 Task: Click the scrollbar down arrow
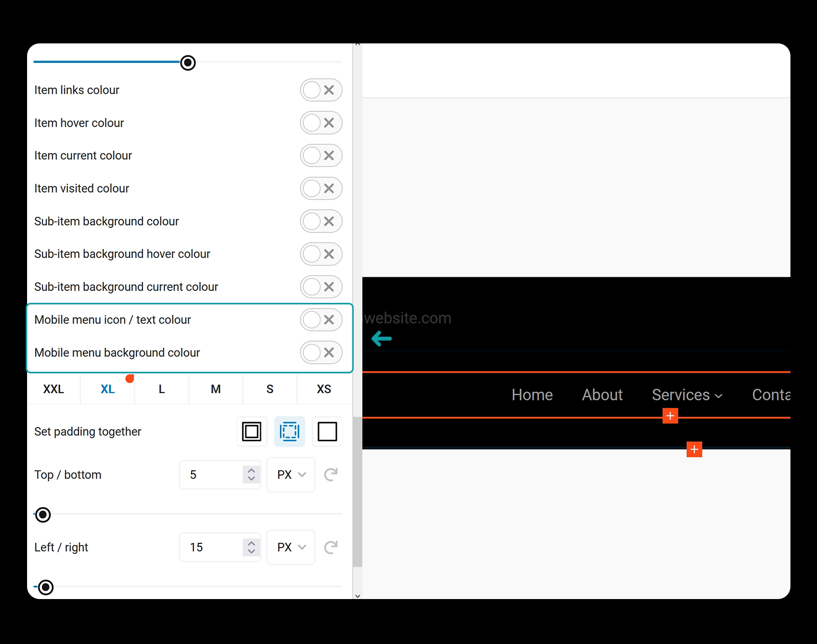pos(357,595)
